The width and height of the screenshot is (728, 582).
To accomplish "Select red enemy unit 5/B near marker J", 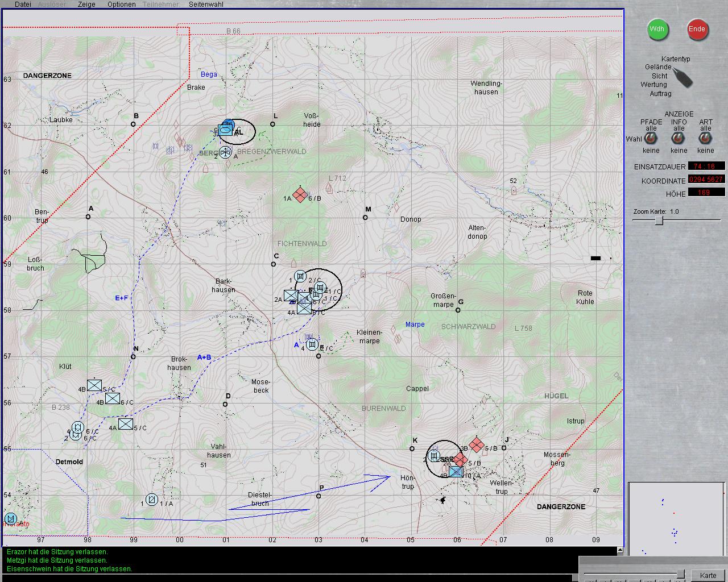I will click(x=477, y=445).
